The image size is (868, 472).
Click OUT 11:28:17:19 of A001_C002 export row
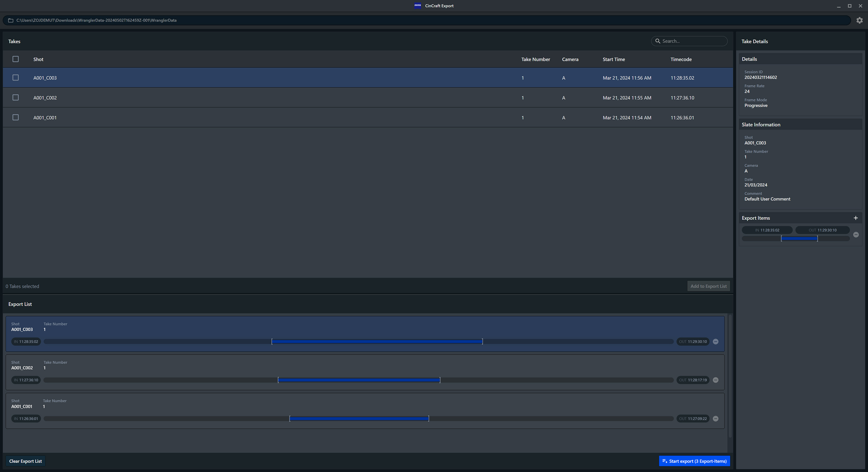[693, 380]
